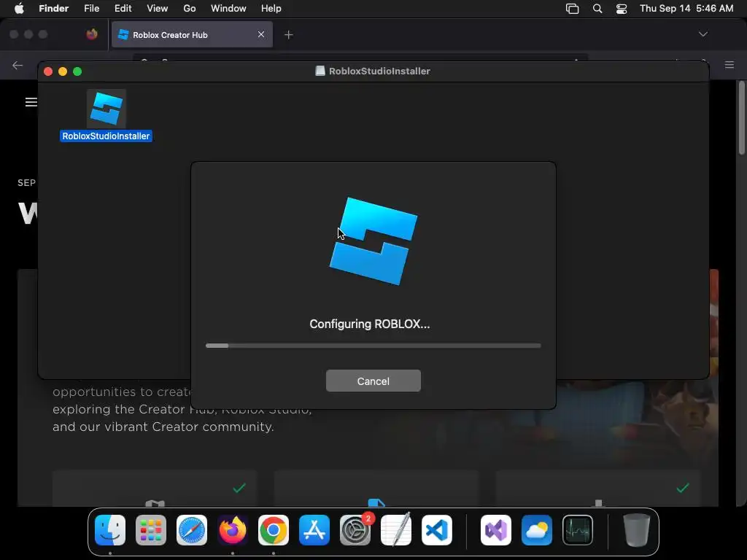Open Control Center in menu bar

click(622, 9)
